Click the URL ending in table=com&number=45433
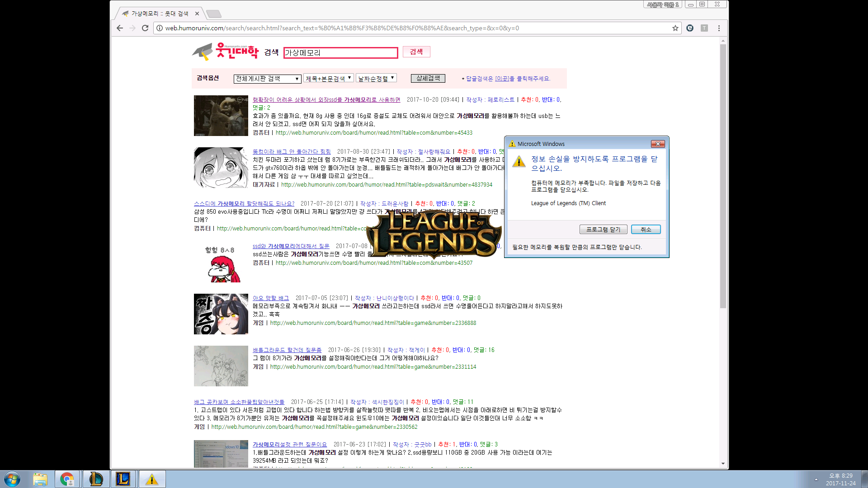Image resolution: width=868 pixels, height=488 pixels. coord(374,133)
